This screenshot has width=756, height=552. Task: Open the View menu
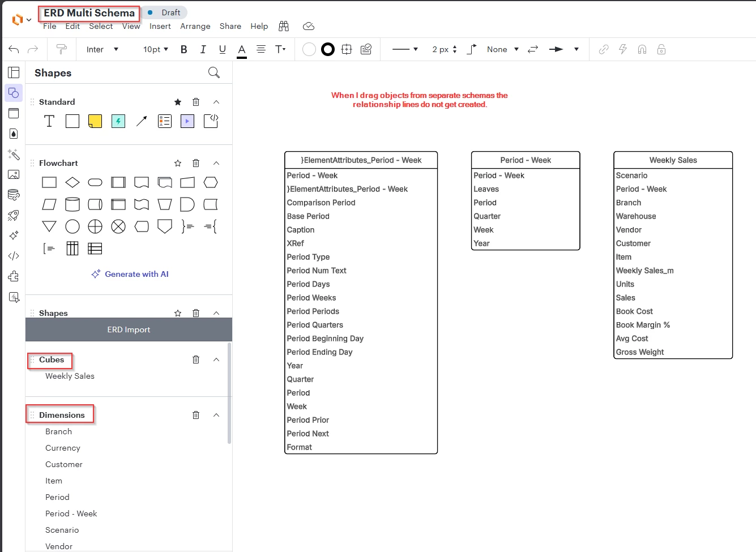(x=131, y=26)
